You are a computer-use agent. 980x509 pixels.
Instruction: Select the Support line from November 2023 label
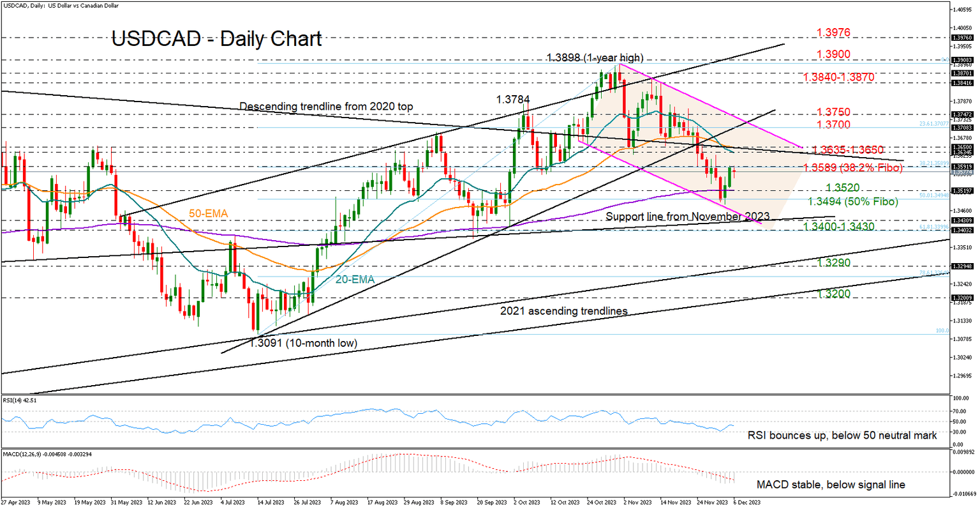688,217
